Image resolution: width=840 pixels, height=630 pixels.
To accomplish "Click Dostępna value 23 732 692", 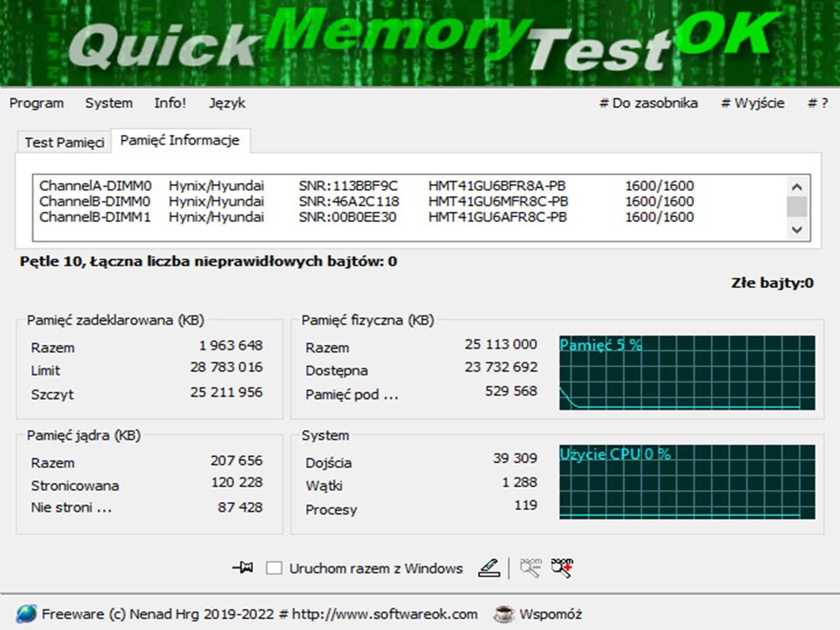I will pos(501,367).
